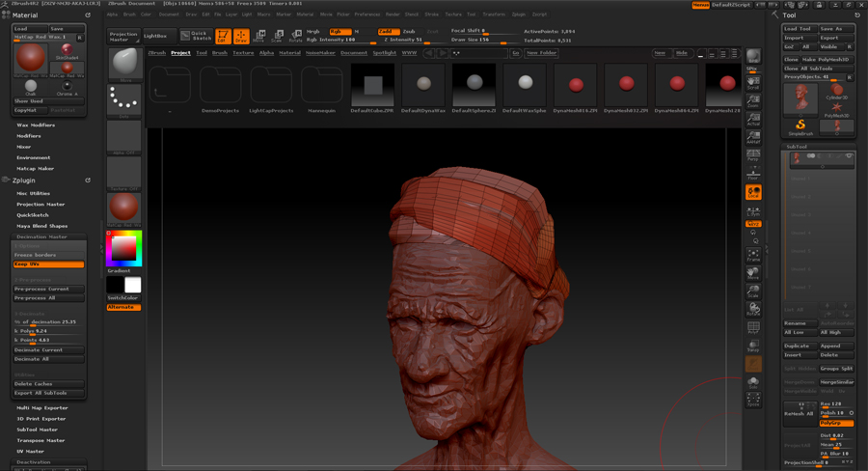Expand Multi Map Exporter plugin
Screen dimensions: 868x471
42,408
